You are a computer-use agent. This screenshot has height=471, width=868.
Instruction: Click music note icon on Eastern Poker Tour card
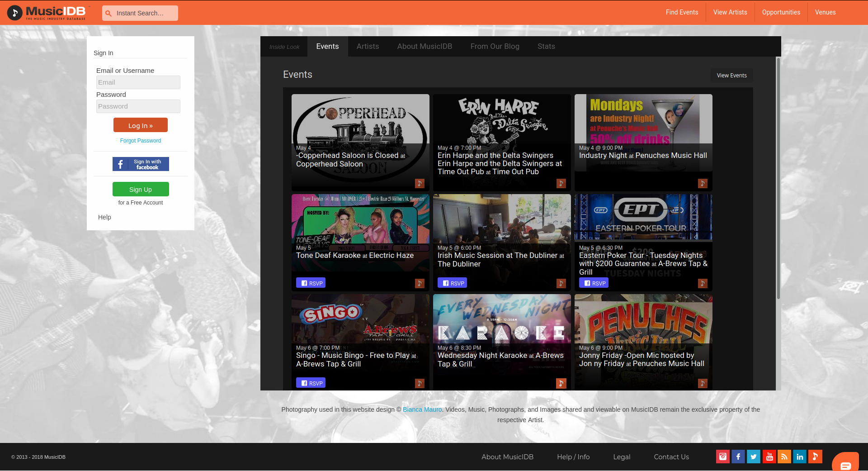pyautogui.click(x=703, y=283)
